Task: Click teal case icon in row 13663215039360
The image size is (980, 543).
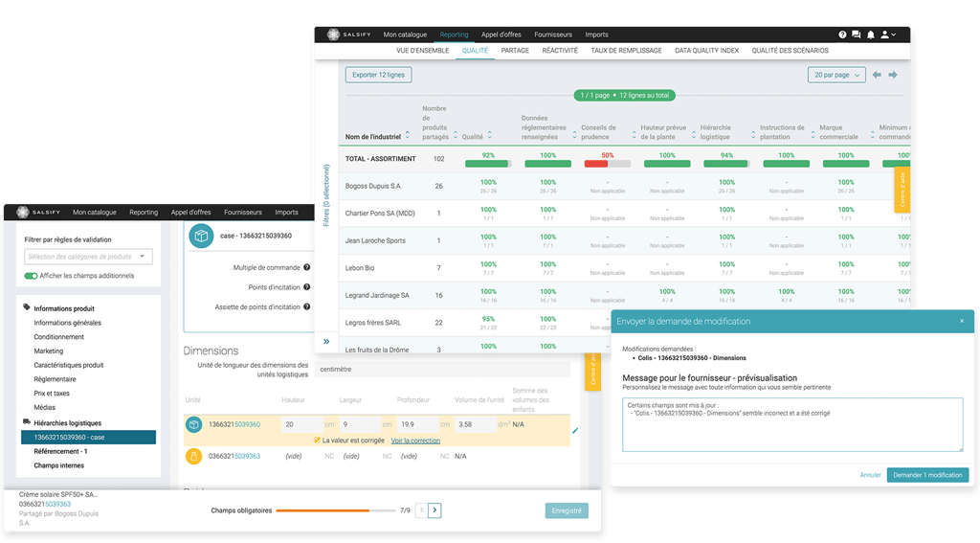Action: point(193,424)
